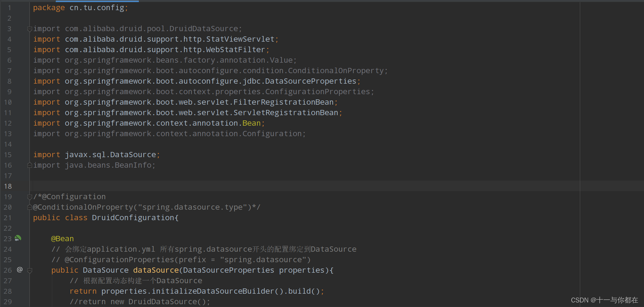The image size is (644, 307).
Task: Click DruidDataSource in the line 3 import
Action: pos(204,29)
